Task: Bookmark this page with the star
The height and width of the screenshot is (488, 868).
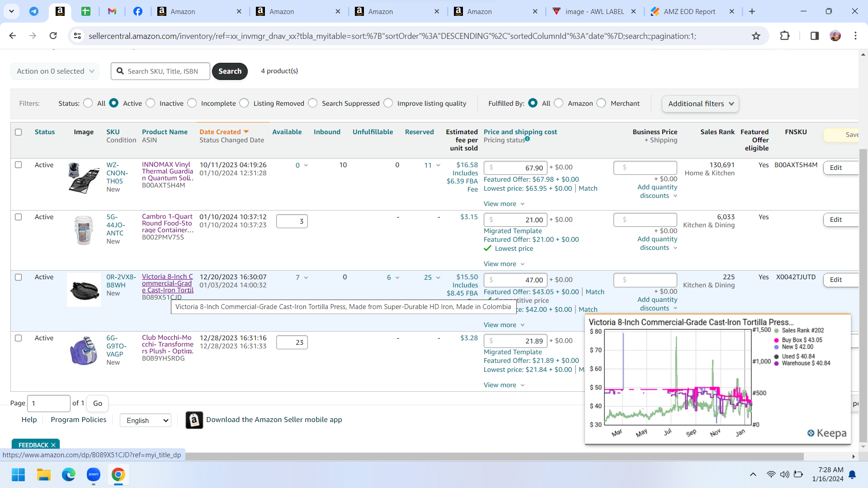Action: (x=756, y=36)
